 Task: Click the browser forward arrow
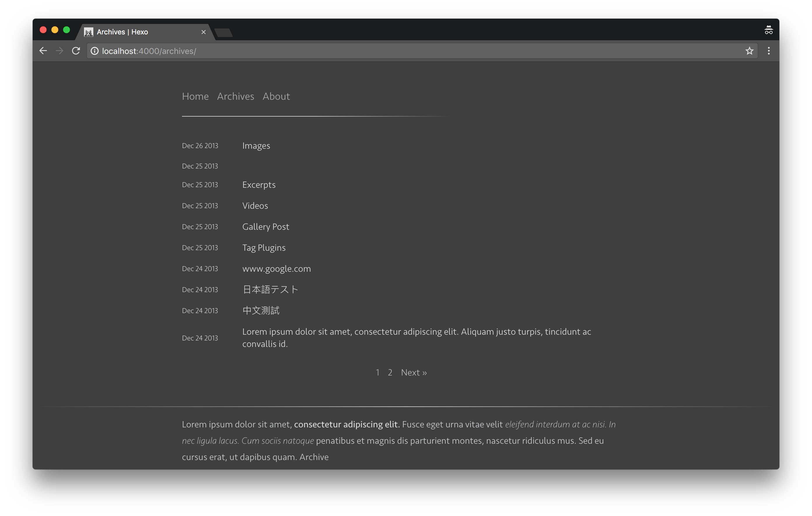point(59,51)
